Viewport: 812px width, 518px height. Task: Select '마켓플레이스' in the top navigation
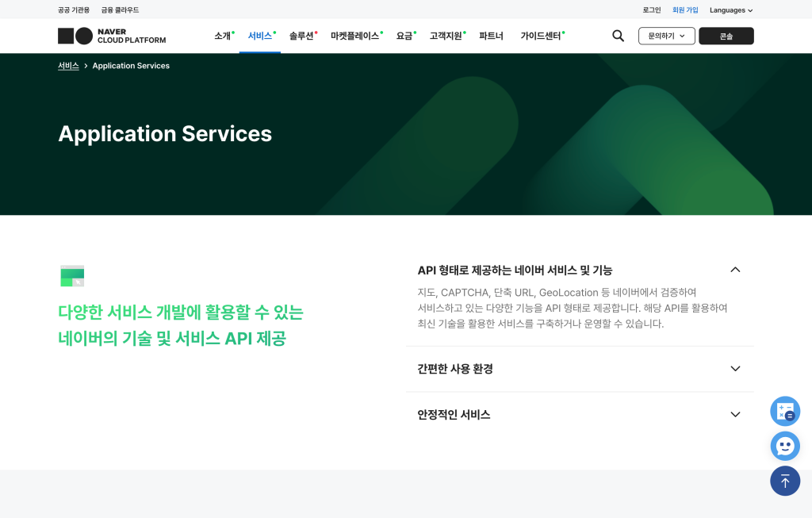[354, 36]
